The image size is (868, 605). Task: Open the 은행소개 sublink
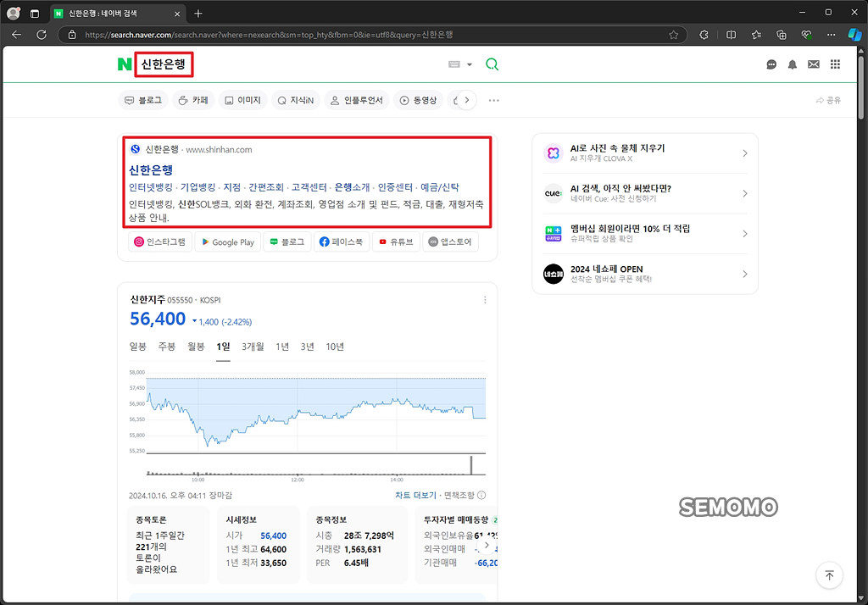(352, 187)
